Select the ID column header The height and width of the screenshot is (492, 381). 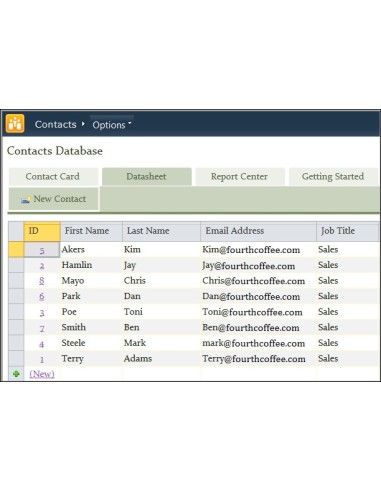pos(42,231)
